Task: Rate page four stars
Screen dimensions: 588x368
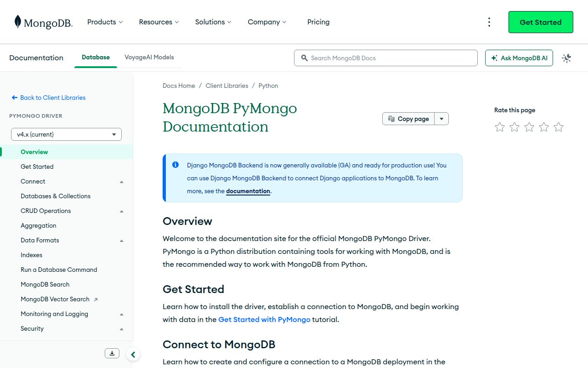Action: (x=544, y=127)
